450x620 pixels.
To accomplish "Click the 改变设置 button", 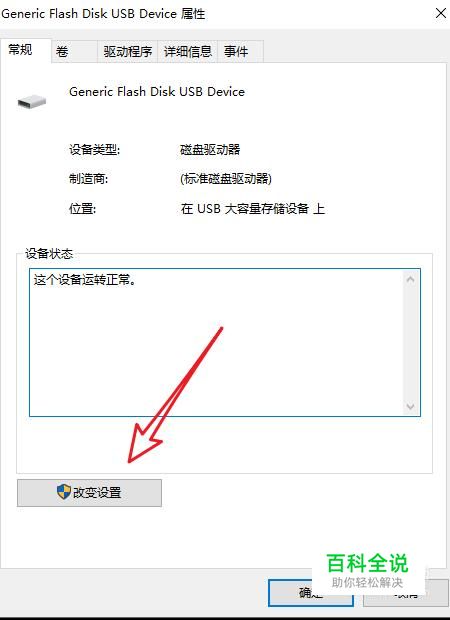I will point(89,493).
